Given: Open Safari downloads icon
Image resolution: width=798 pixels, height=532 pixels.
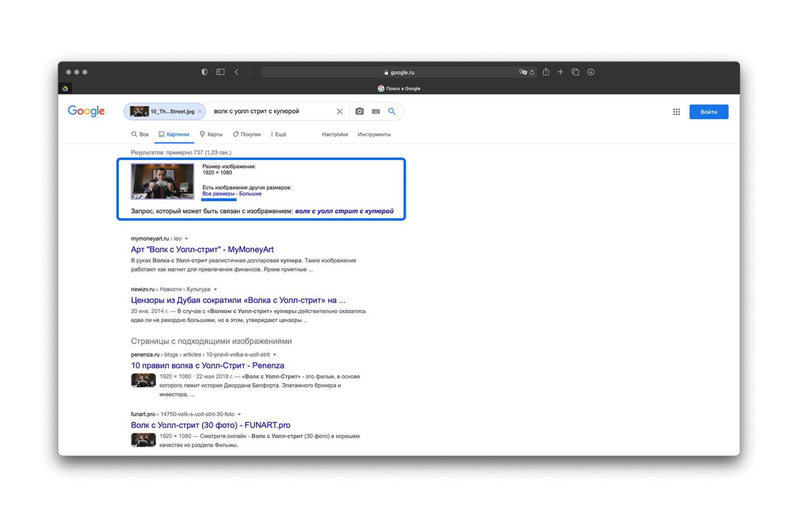Looking at the screenshot, I should point(591,72).
